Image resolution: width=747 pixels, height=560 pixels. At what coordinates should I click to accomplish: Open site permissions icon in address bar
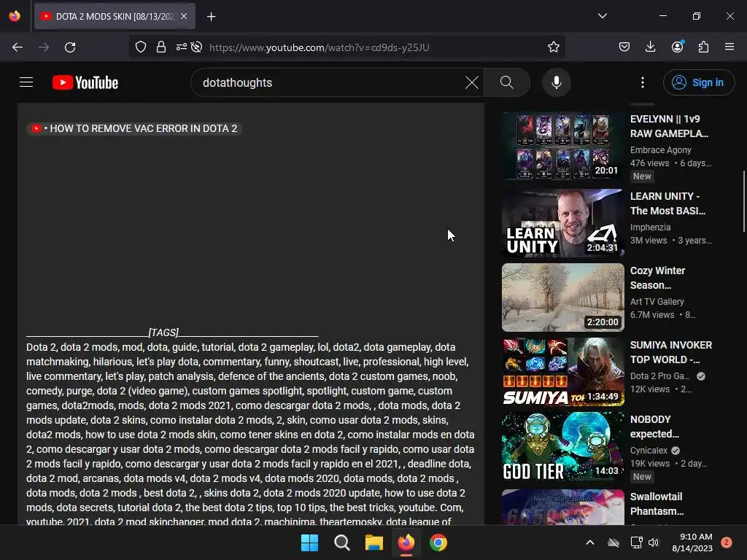point(181,47)
